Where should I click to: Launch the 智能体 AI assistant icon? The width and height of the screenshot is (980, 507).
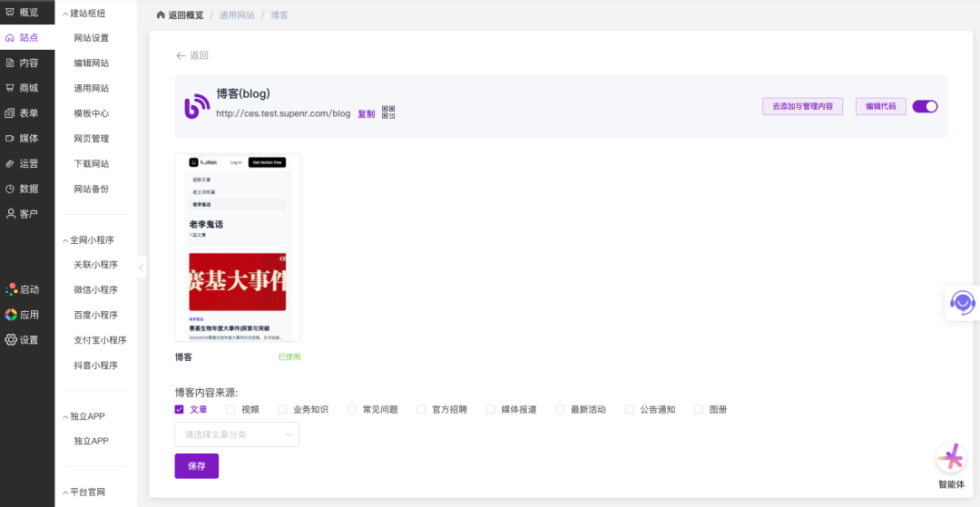pyautogui.click(x=951, y=459)
